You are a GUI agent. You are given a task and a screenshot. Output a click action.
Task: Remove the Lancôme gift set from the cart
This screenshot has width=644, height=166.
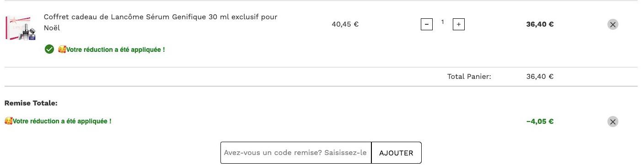click(x=612, y=24)
